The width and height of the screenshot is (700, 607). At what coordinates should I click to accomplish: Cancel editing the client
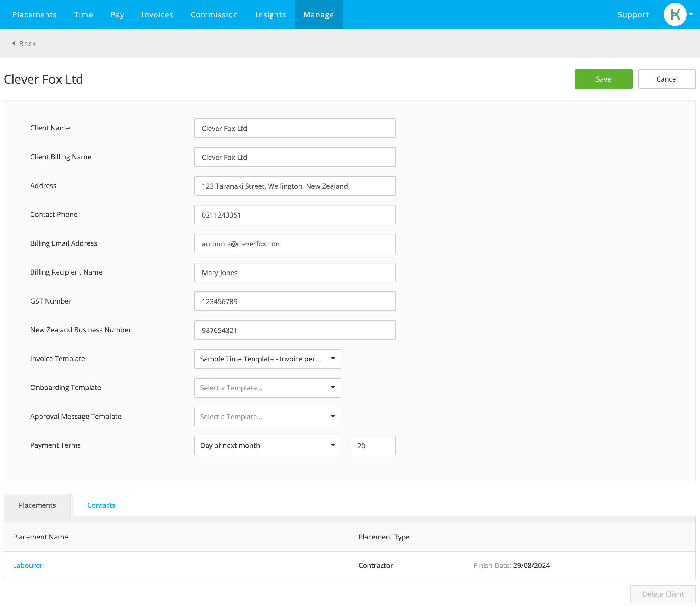667,79
